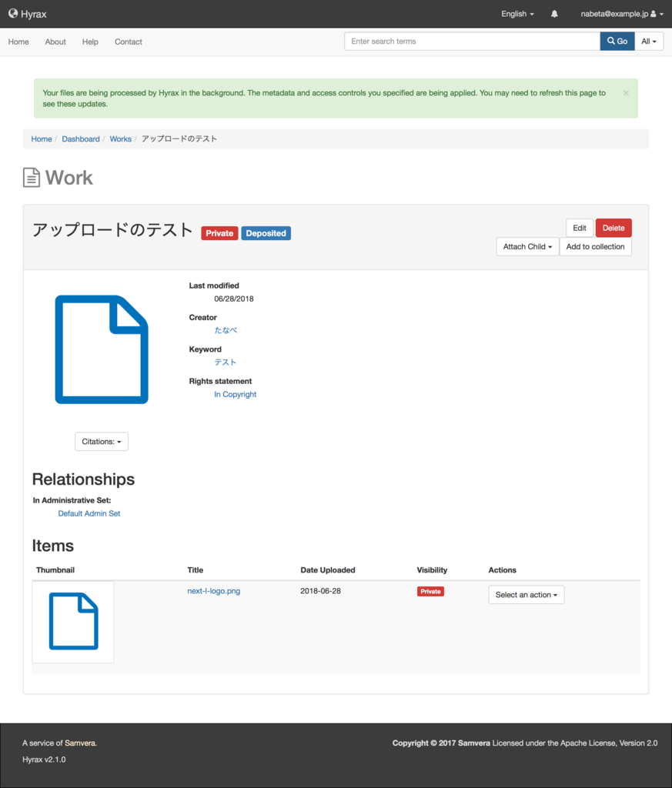672x788 pixels.
Task: Open the nabeta@example.jp user menu
Action: pos(622,14)
